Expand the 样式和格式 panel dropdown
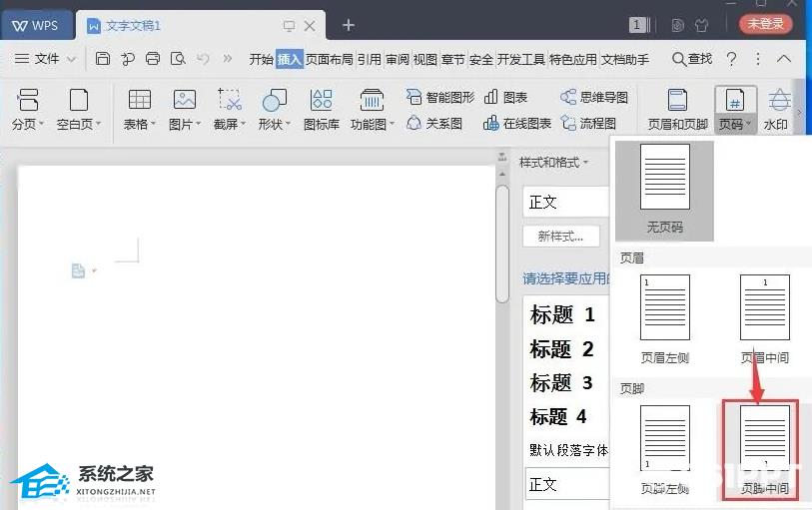The width and height of the screenshot is (812, 510). click(x=585, y=163)
